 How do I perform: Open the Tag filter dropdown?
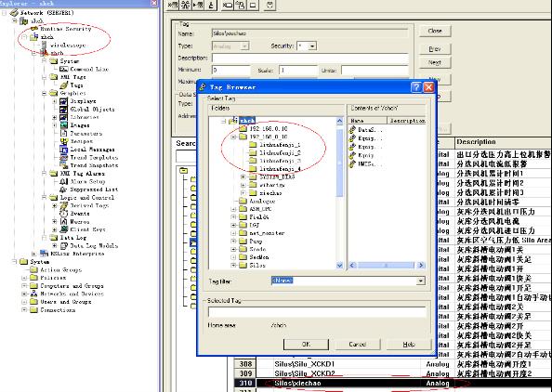(x=421, y=281)
